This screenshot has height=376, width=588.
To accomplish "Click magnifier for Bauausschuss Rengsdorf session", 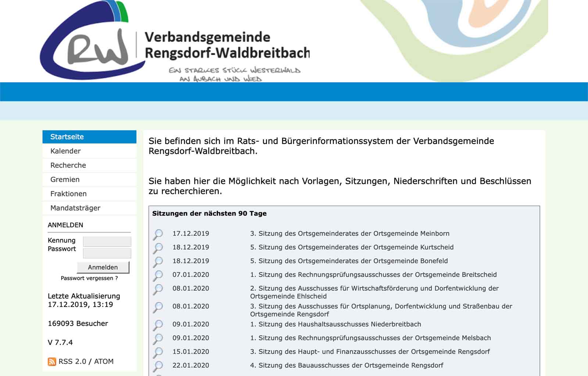I will point(158,366).
